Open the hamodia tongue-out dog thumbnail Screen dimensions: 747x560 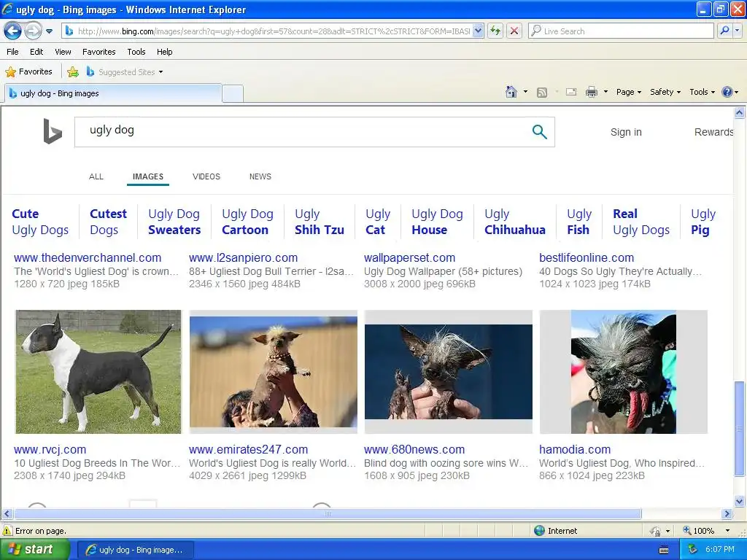pos(623,371)
